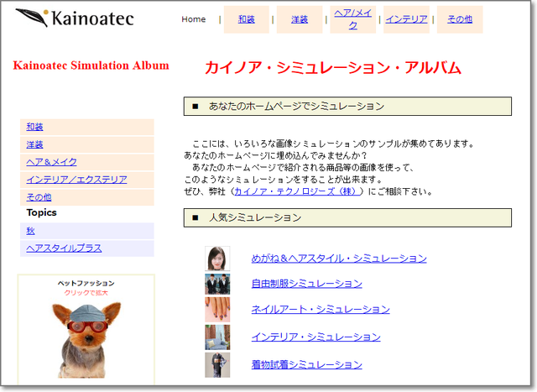Click the nail art simulation thumbnail
The image size is (537, 392).
click(217, 310)
